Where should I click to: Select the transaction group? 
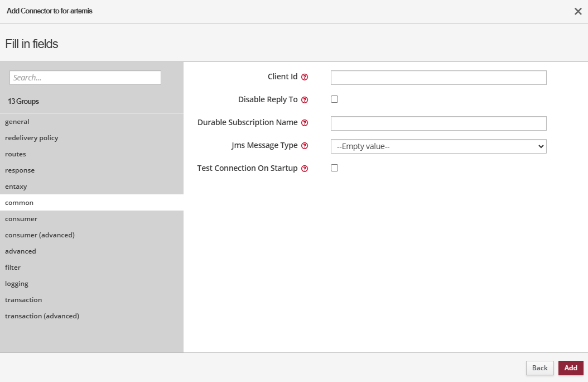[x=23, y=300]
